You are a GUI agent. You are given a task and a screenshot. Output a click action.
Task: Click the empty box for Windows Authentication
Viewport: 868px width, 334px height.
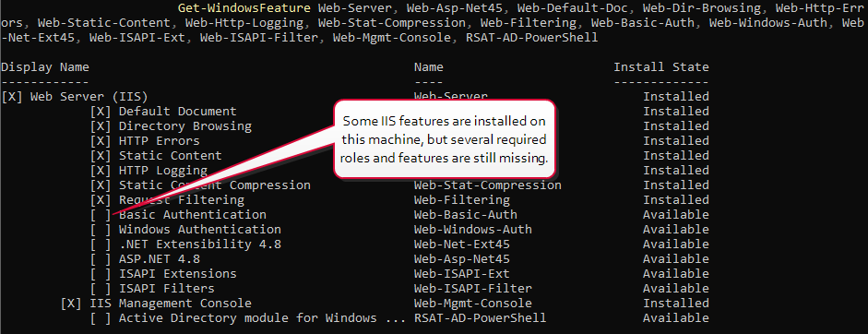pos(101,230)
